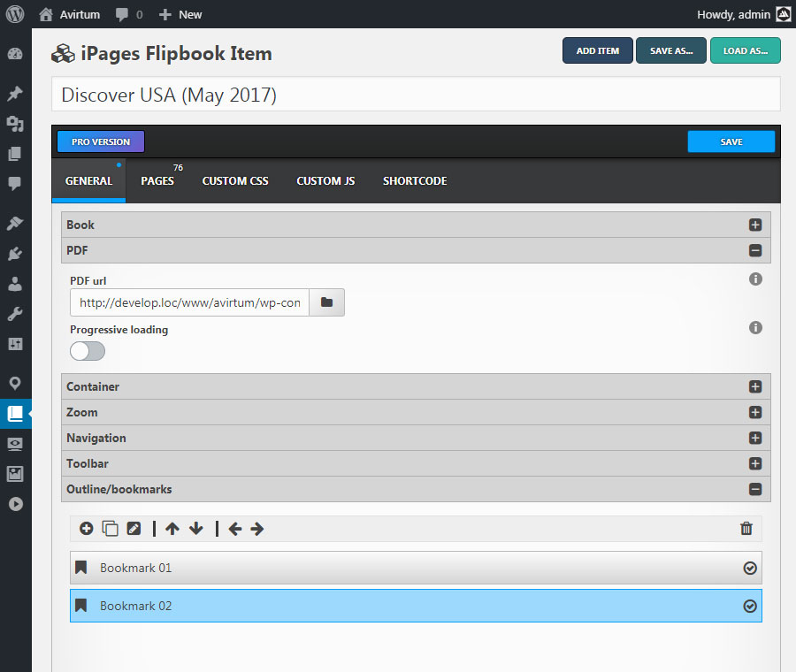The width and height of the screenshot is (796, 672).
Task: Open Pages sidebar icon
Action: (x=15, y=153)
